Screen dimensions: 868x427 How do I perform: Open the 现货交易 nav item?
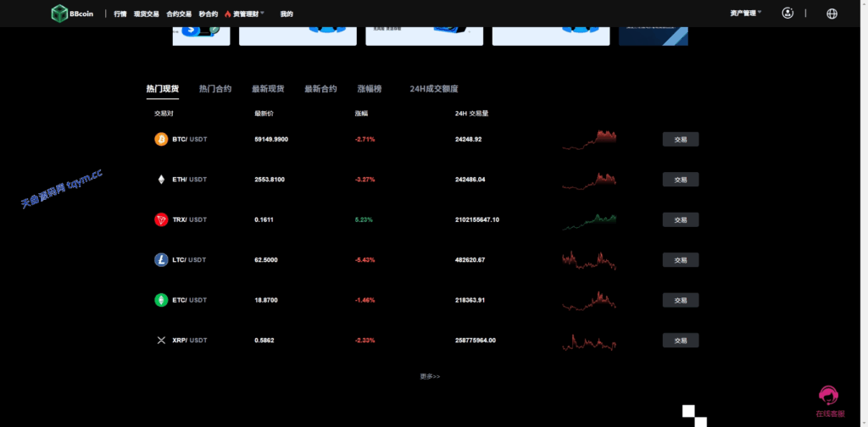click(146, 14)
